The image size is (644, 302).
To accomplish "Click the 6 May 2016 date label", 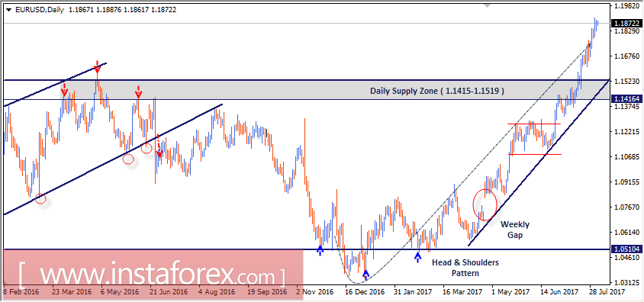I will click(120, 292).
